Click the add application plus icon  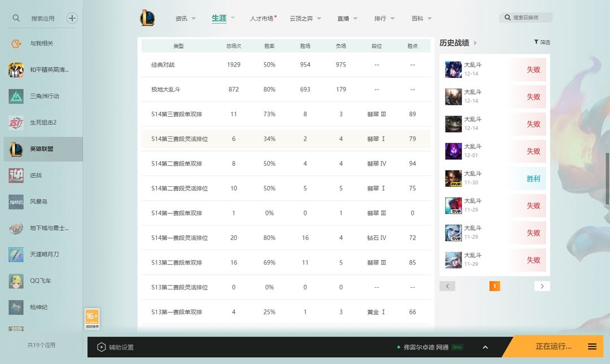pos(72,18)
